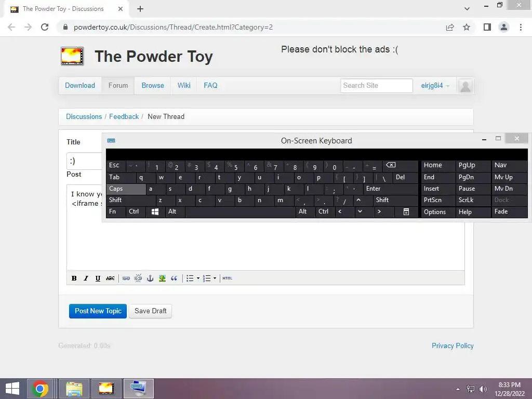Screen dimensions: 532x399
Task: Open numbered list style dropdown arrow
Action: (x=215, y=278)
